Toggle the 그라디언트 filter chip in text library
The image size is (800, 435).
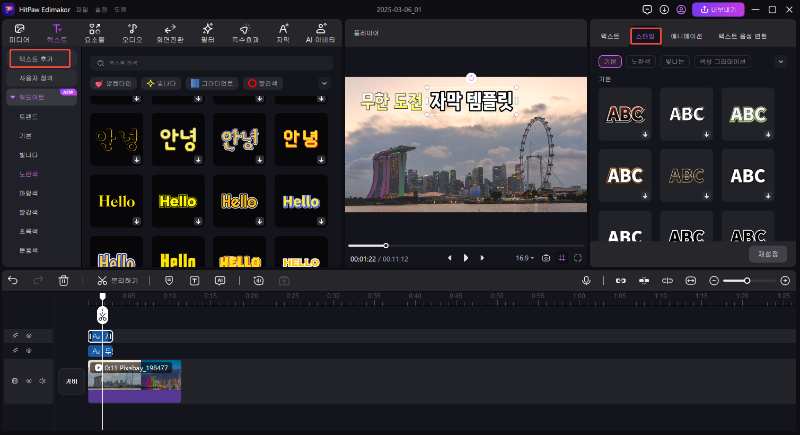pos(212,83)
